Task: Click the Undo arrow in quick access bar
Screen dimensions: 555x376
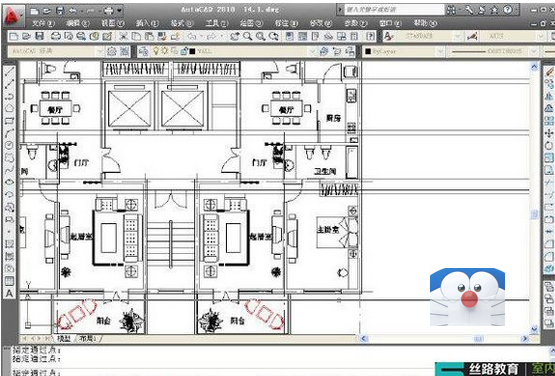Action: pyautogui.click(x=73, y=11)
